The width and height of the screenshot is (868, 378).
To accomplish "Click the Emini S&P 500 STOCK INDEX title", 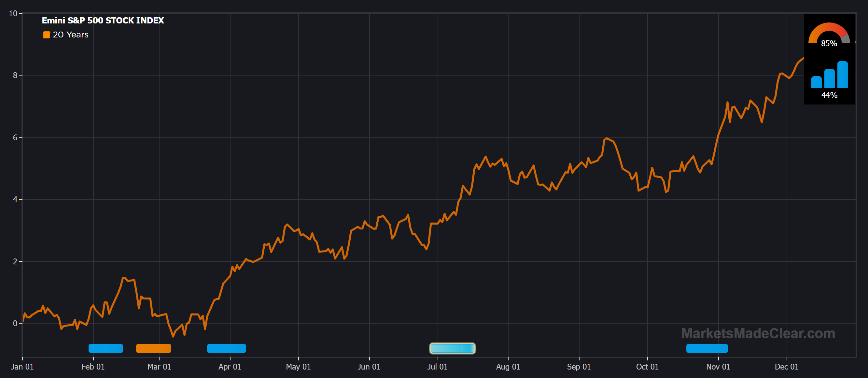I will 103,21.
